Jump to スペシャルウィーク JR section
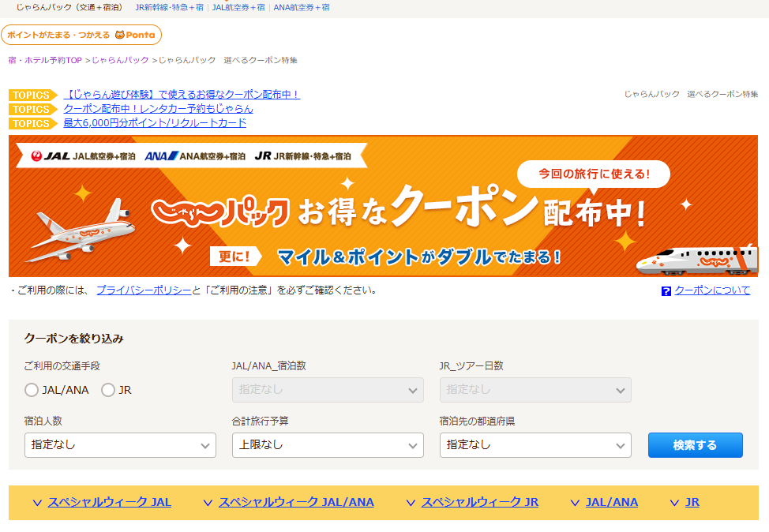 [480, 503]
